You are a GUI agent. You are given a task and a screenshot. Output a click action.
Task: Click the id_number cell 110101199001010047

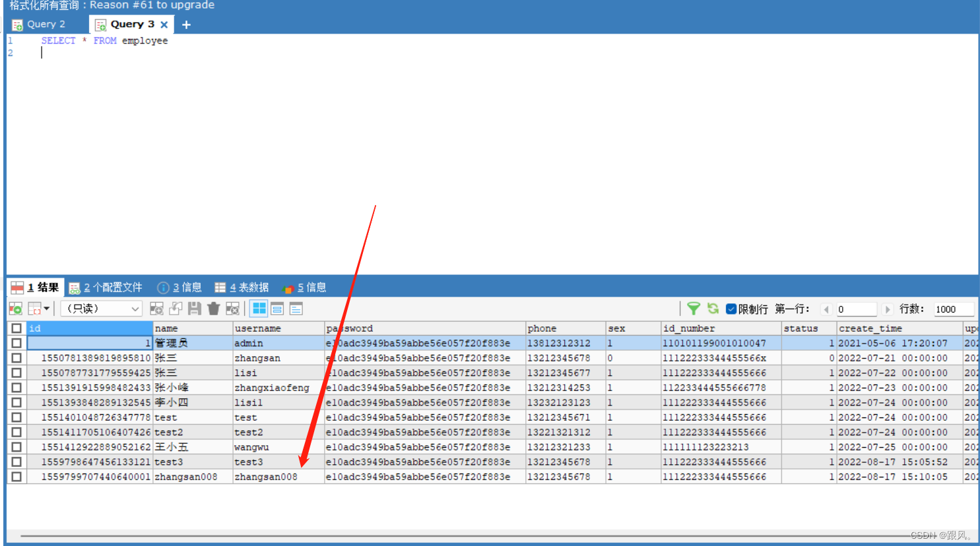[x=721, y=343]
